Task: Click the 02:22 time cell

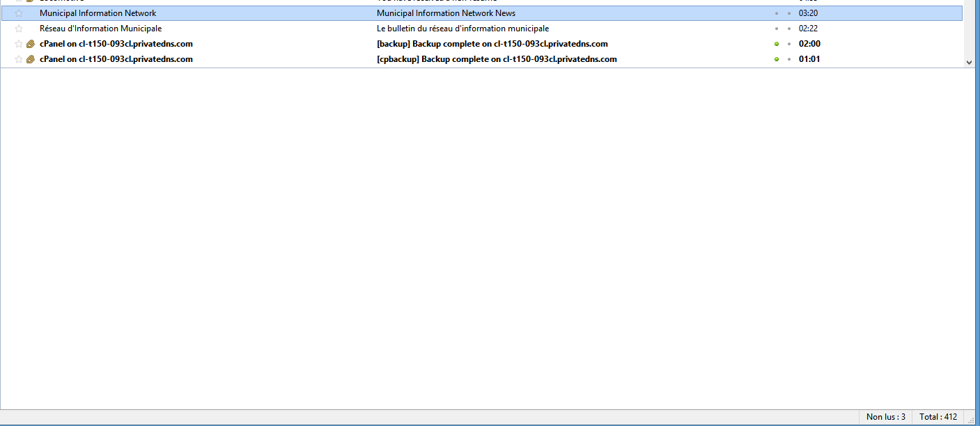Action: (x=808, y=29)
